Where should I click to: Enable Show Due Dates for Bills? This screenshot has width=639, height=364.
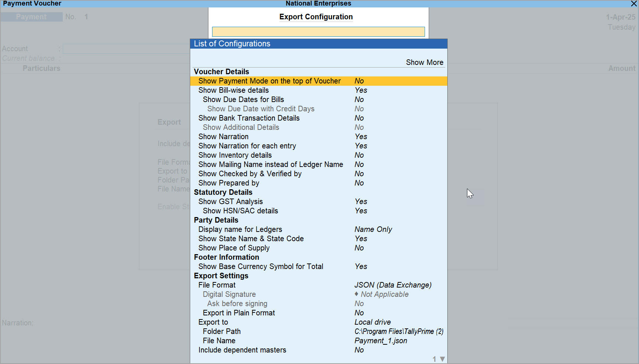click(243, 99)
